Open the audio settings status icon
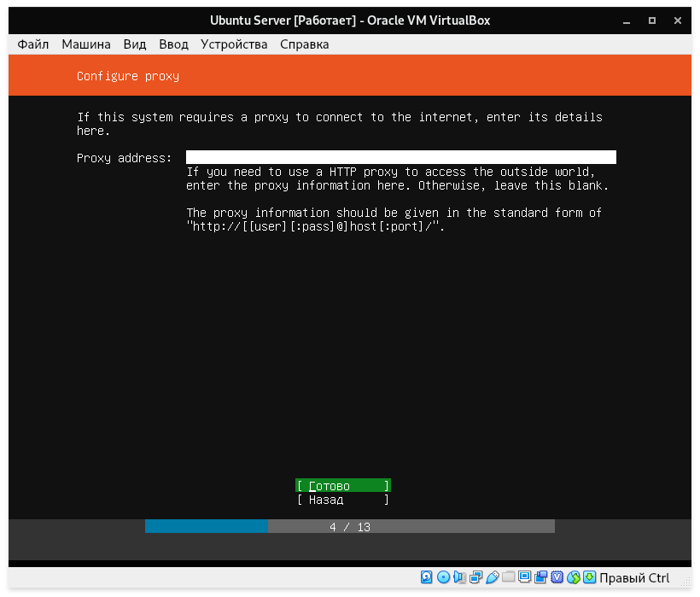This screenshot has width=700, height=597. tap(460, 577)
